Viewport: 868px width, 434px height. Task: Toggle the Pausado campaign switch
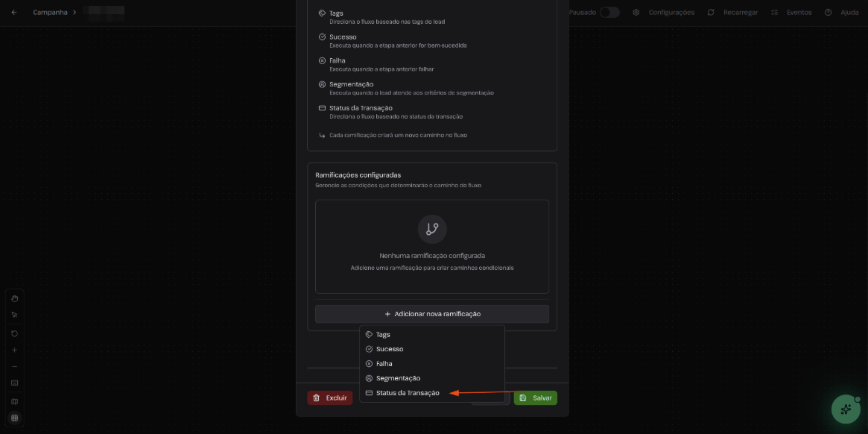pyautogui.click(x=609, y=13)
